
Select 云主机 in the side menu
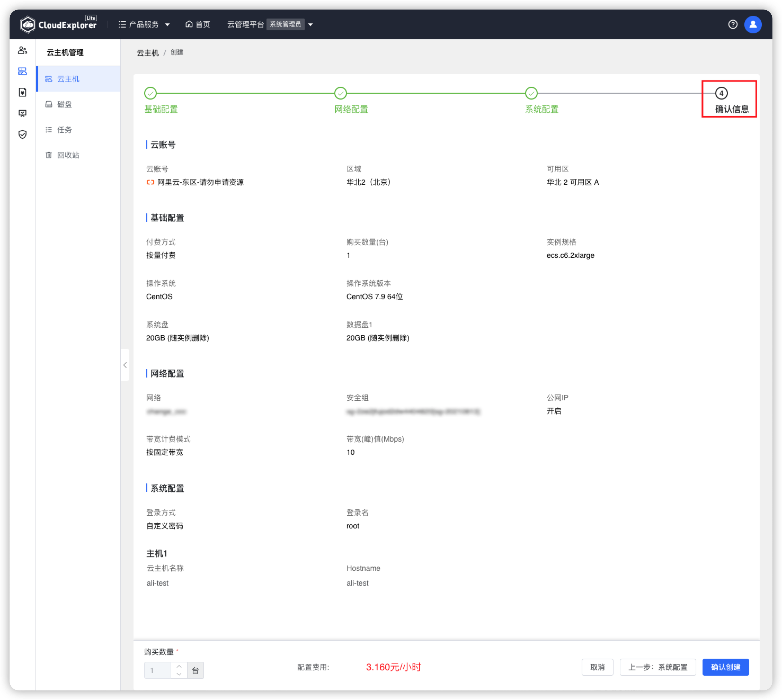78,79
